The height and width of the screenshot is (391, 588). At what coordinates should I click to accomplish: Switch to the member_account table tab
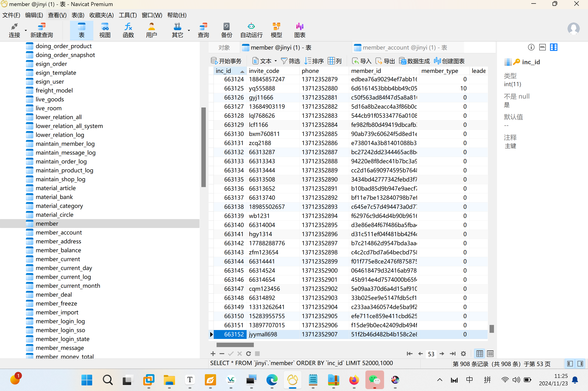coord(408,47)
